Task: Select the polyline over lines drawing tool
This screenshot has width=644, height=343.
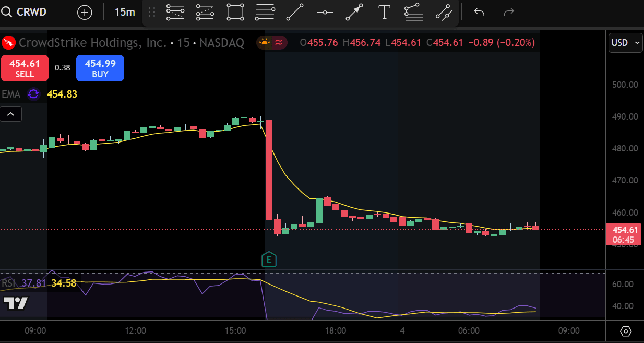Action: 414,12
